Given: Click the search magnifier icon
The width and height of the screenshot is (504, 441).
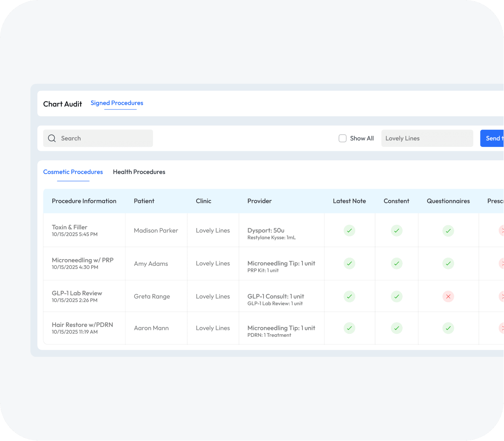Looking at the screenshot, I should (52, 138).
